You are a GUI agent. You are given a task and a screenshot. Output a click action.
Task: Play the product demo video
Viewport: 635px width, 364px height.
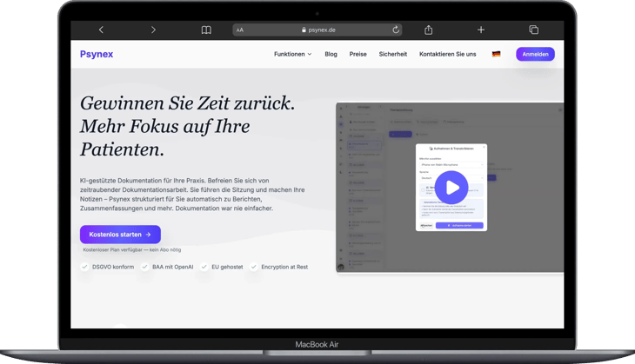[x=451, y=188]
